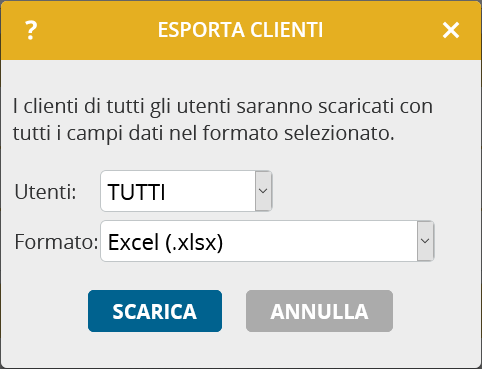Cancel export using the gray Annulla button

click(319, 311)
